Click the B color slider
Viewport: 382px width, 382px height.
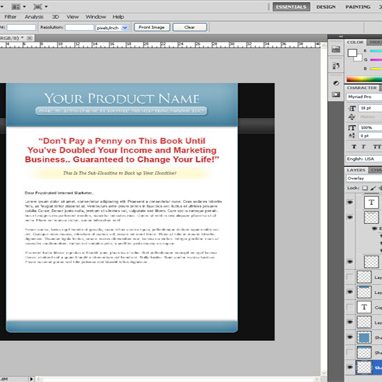(x=376, y=69)
